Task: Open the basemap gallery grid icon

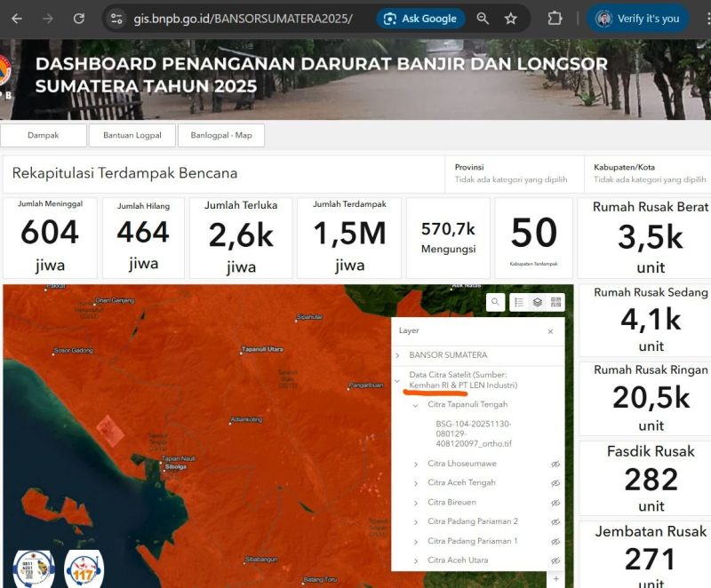Action: click(x=557, y=302)
